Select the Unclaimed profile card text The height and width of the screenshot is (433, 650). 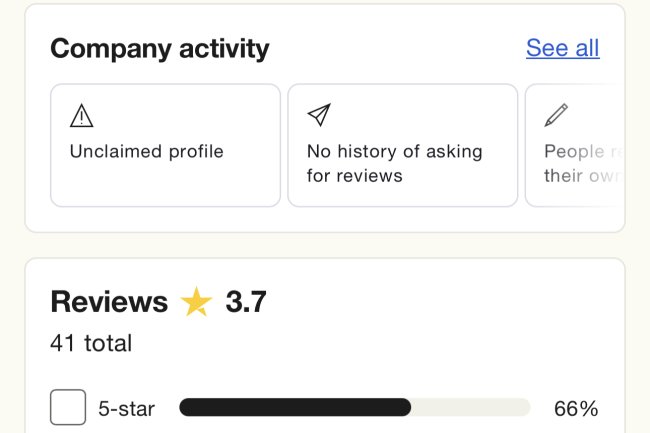point(146,152)
